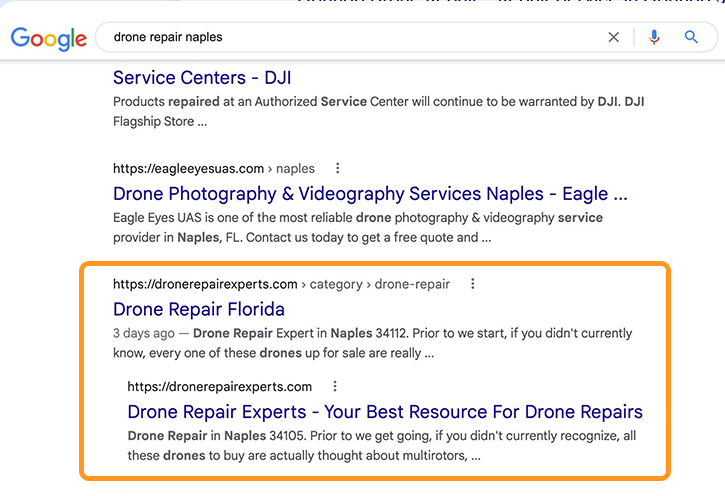Open the 'Drone Repair Florida' result
Screen dimensions: 725x496
point(199,309)
